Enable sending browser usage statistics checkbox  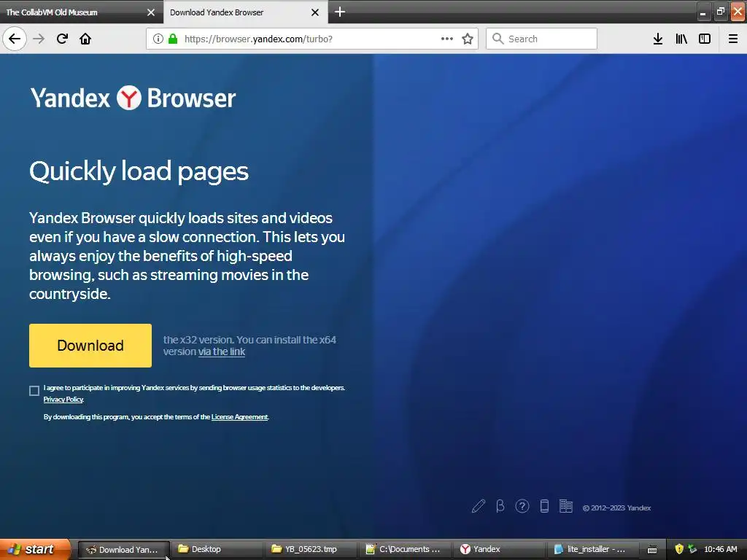34,391
